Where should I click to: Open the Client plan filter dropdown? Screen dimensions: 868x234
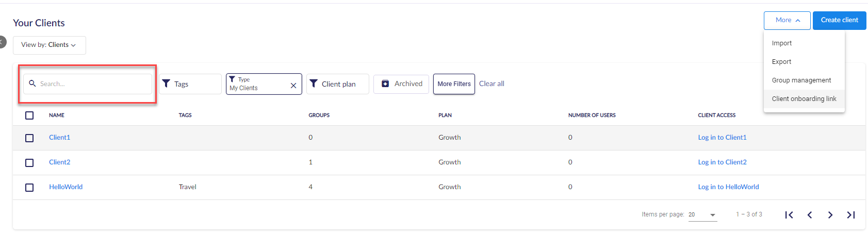338,84
